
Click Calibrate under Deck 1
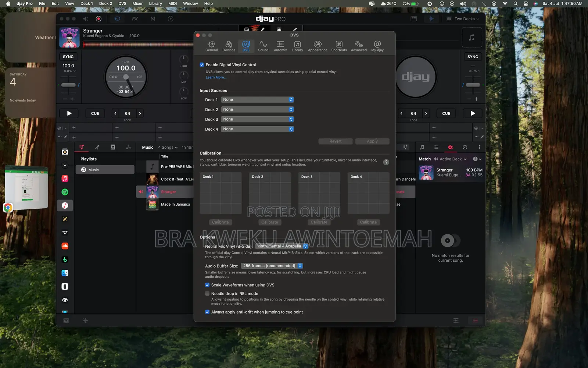click(x=220, y=222)
